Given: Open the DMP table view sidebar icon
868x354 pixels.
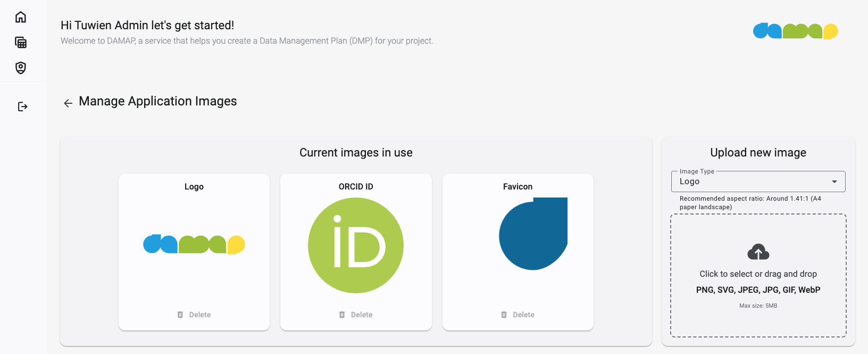Looking at the screenshot, I should coord(21,43).
